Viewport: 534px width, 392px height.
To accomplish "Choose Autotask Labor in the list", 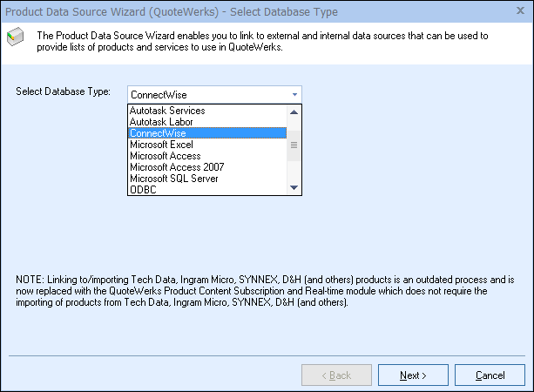I will (160, 122).
